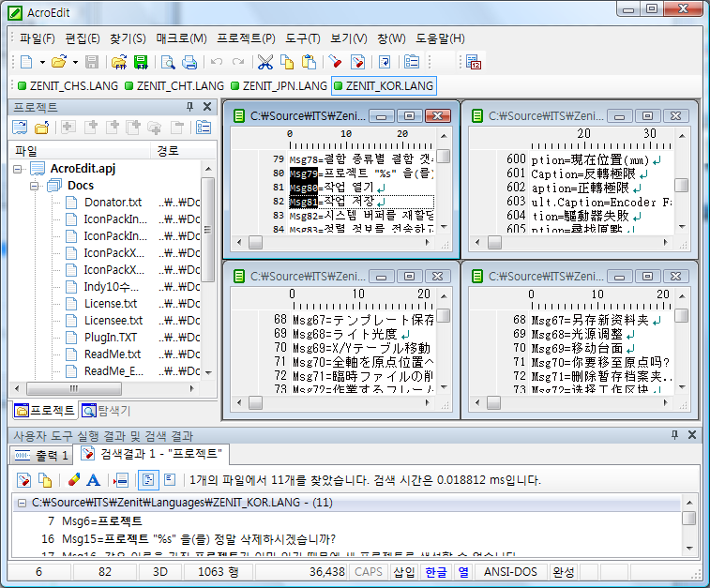Image resolution: width=710 pixels, height=588 pixels.
Task: Switch to ZENIT_CHS.LANG document tab
Action: point(68,86)
